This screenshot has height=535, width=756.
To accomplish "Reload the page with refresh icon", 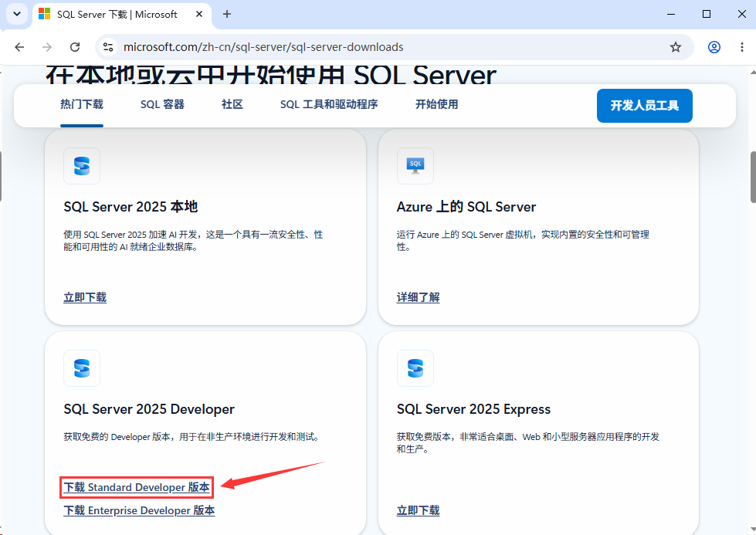I will [x=75, y=47].
